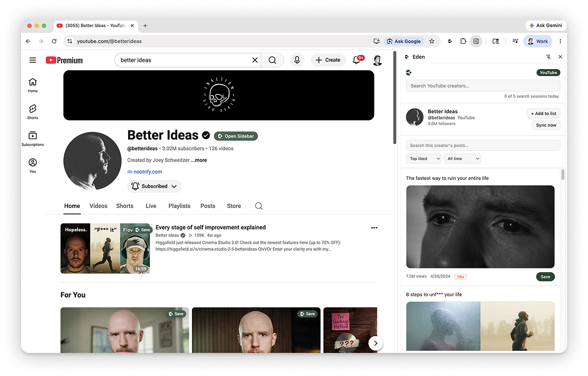The height and width of the screenshot is (376, 588).
Task: Click the browser back arrow
Action: 28,41
